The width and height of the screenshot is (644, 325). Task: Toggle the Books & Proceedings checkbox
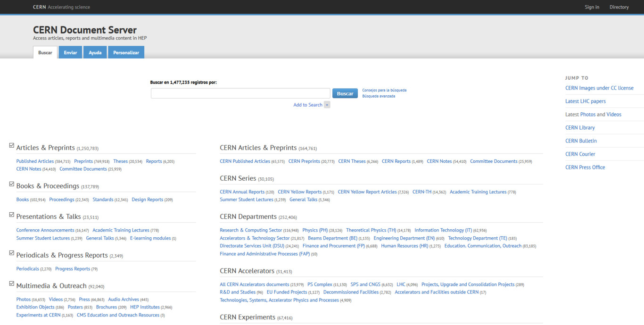click(x=12, y=184)
